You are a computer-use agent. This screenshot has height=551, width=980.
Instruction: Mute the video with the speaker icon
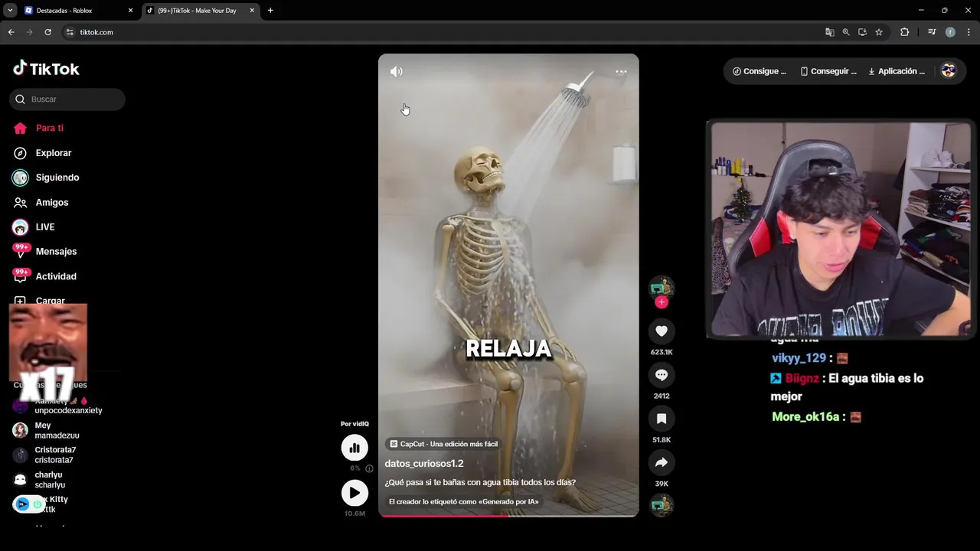click(396, 71)
